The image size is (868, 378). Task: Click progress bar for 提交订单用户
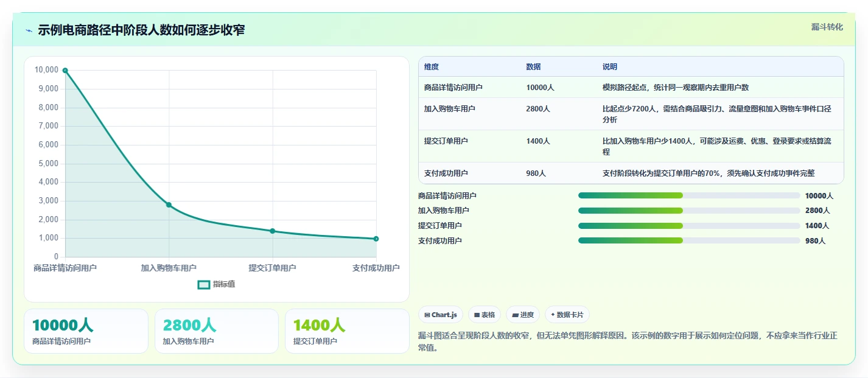(x=689, y=226)
